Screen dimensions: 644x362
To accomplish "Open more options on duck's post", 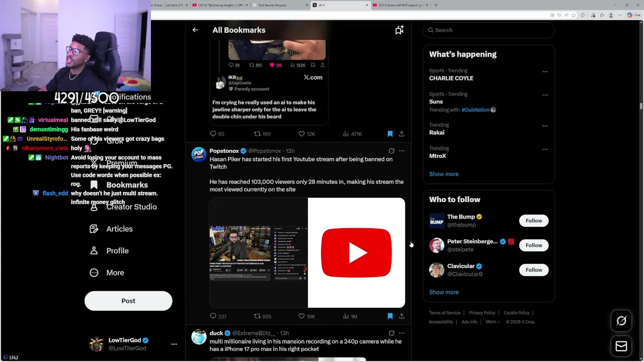I will [x=401, y=333].
